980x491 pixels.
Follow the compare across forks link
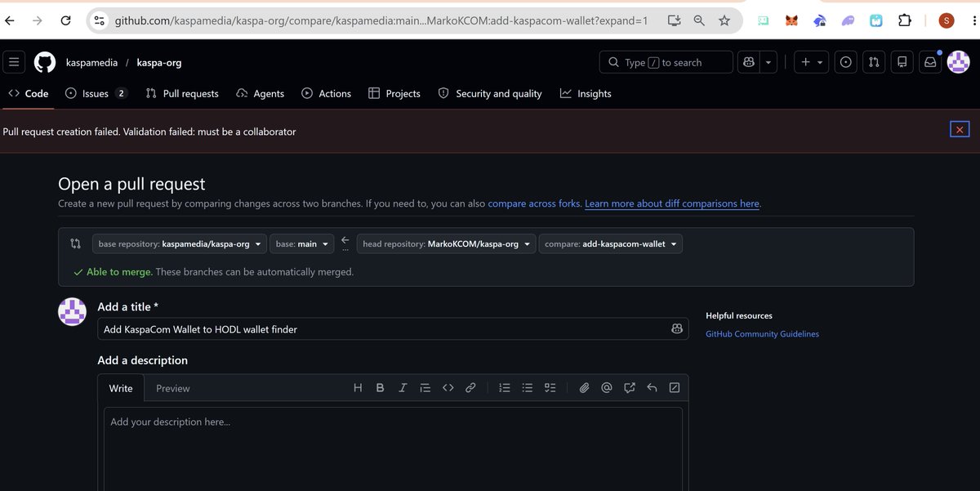tap(534, 203)
